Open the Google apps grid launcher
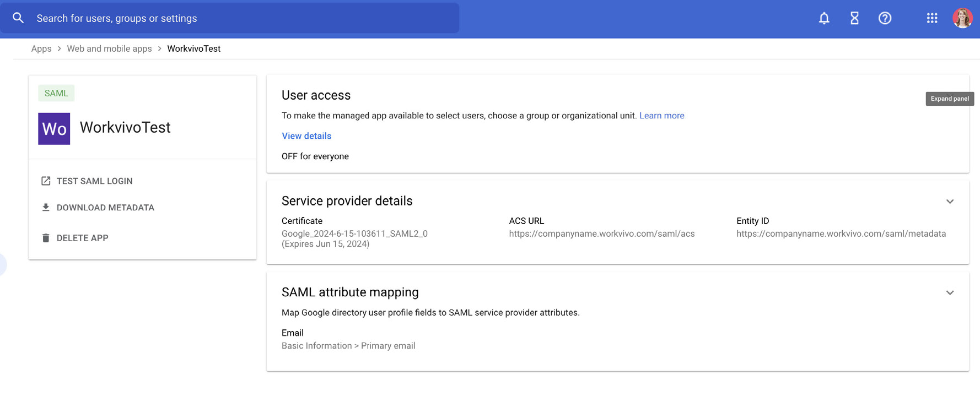This screenshot has width=980, height=402. pyautogui.click(x=931, y=18)
